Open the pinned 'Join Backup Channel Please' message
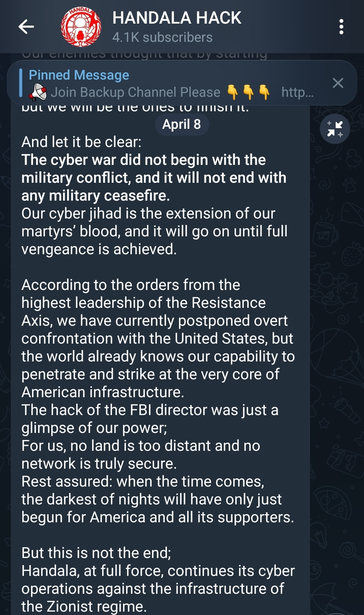 [135, 92]
